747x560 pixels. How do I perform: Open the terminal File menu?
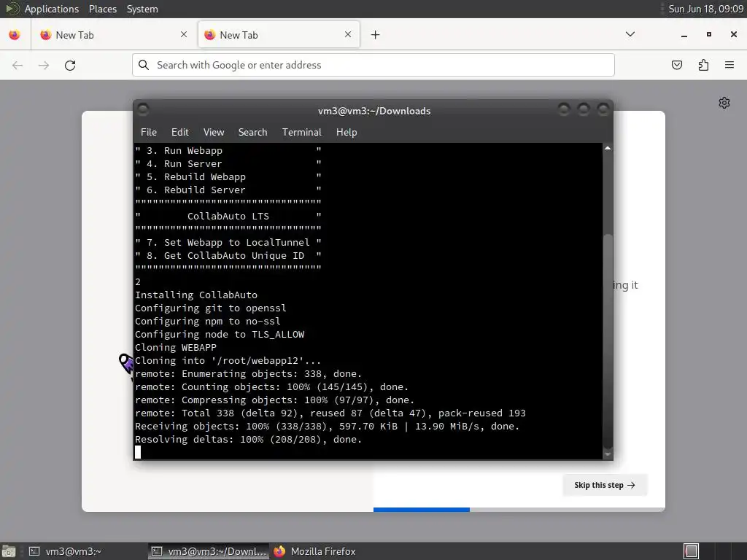[x=149, y=133]
